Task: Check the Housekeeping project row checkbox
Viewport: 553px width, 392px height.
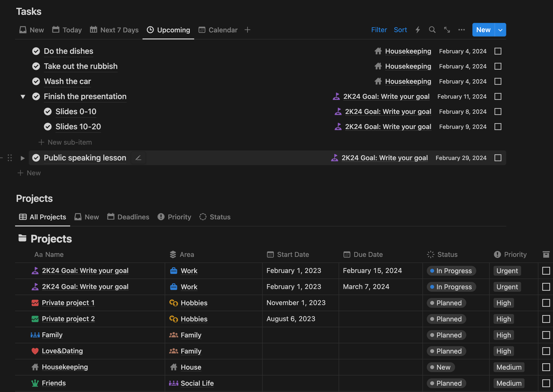Action: point(546,367)
